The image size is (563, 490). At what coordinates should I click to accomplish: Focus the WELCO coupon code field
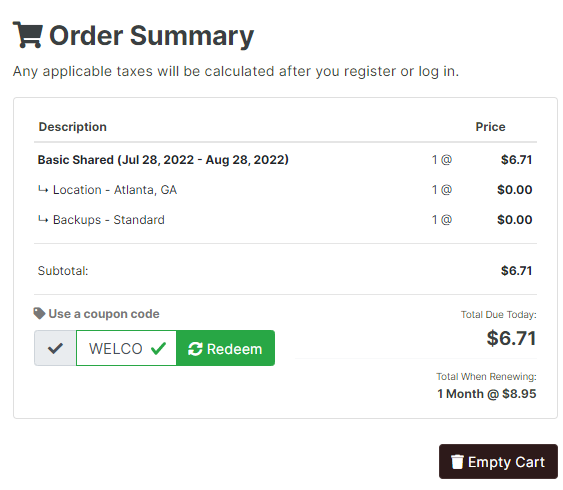[126, 348]
